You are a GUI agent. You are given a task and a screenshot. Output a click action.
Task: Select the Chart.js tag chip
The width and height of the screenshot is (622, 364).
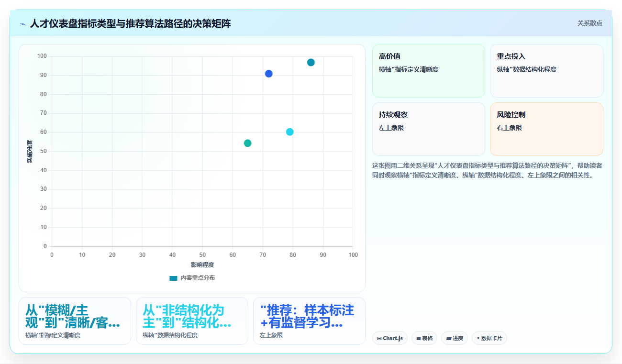(390, 338)
